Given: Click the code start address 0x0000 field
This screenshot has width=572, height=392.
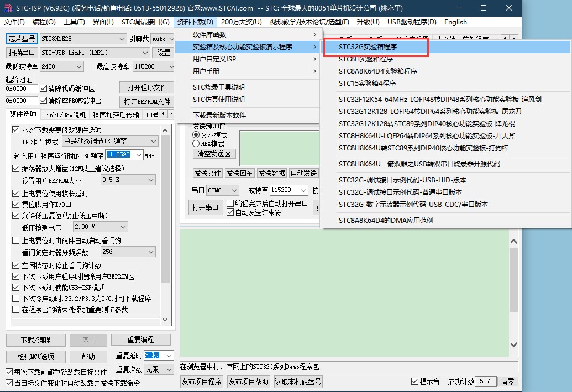Looking at the screenshot, I should pyautogui.click(x=21, y=88).
